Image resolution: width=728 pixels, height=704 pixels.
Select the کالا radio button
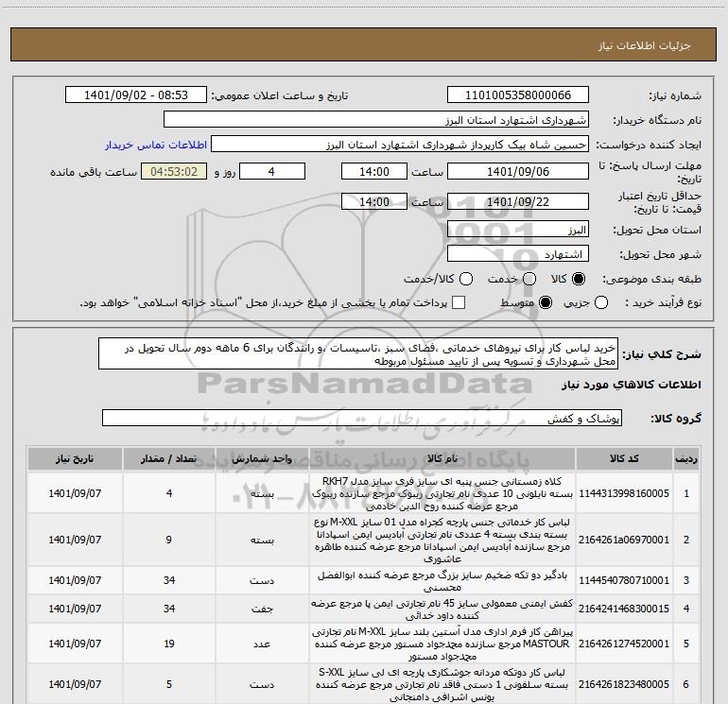point(579,279)
